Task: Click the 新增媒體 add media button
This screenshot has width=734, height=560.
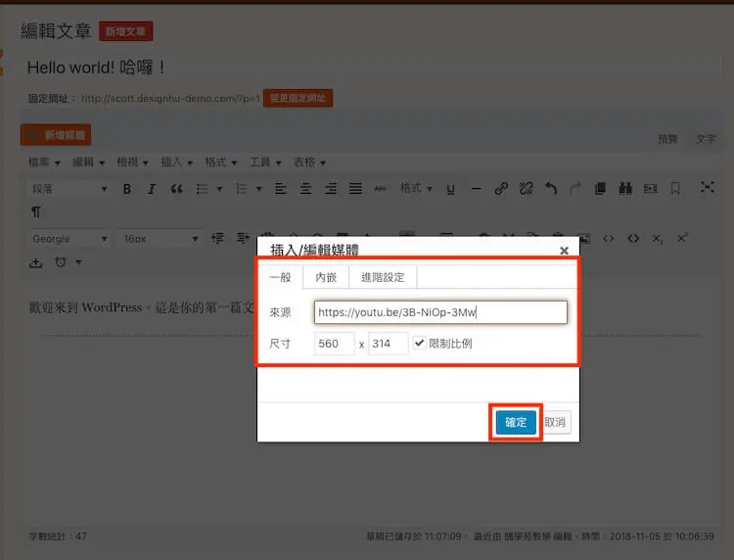Action: [56, 135]
